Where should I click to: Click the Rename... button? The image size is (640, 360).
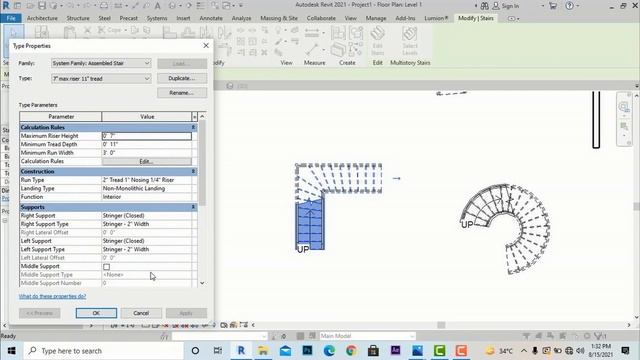pyautogui.click(x=182, y=93)
